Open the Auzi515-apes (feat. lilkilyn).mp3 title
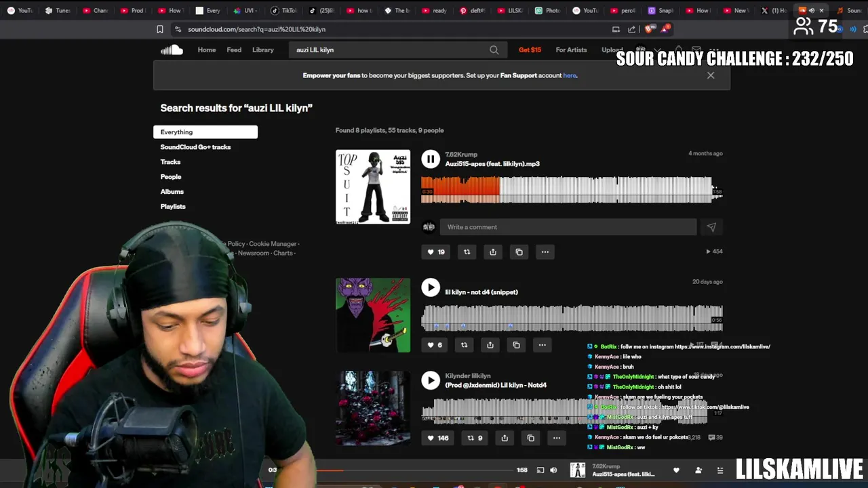 (x=492, y=163)
